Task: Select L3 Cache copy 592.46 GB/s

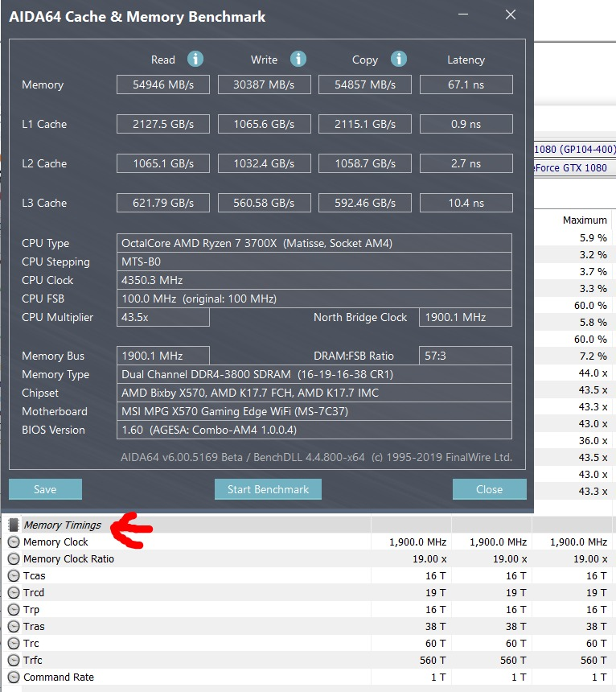Action: [x=365, y=203]
